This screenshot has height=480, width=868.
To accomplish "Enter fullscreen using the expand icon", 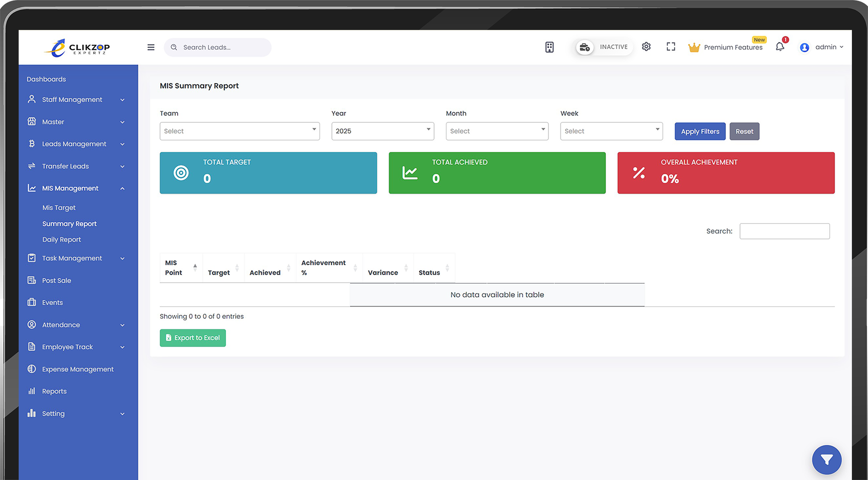I will pyautogui.click(x=671, y=47).
